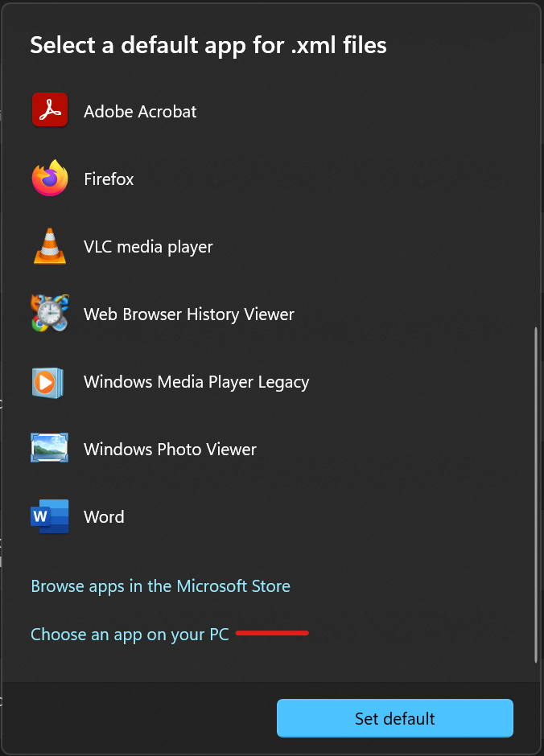Choose the "Word" app name label

click(104, 517)
